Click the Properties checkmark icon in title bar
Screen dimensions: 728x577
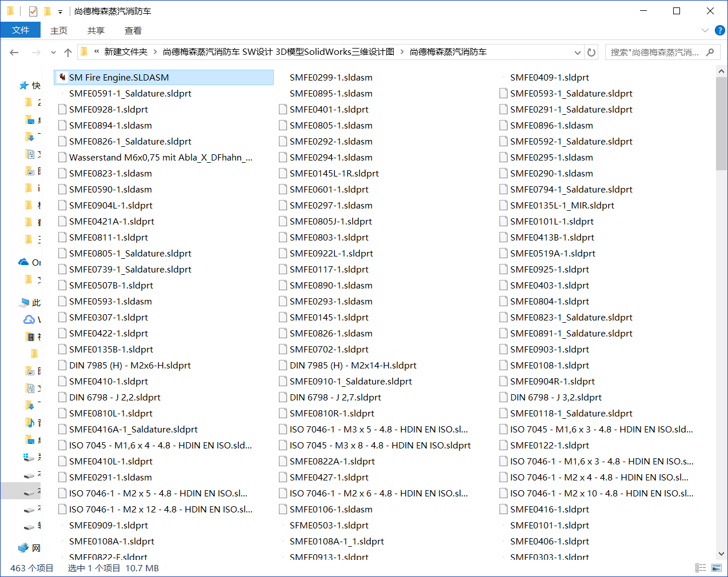tap(33, 11)
